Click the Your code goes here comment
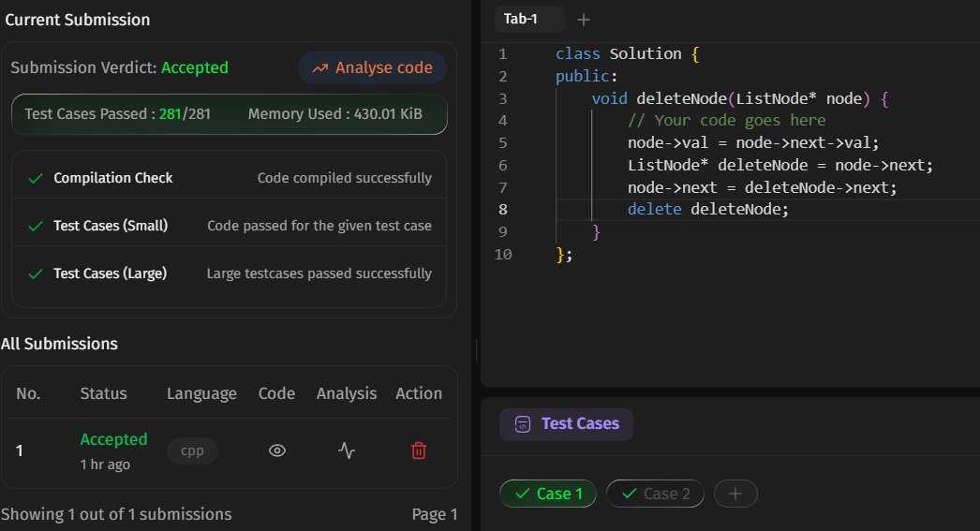 pyautogui.click(x=726, y=121)
